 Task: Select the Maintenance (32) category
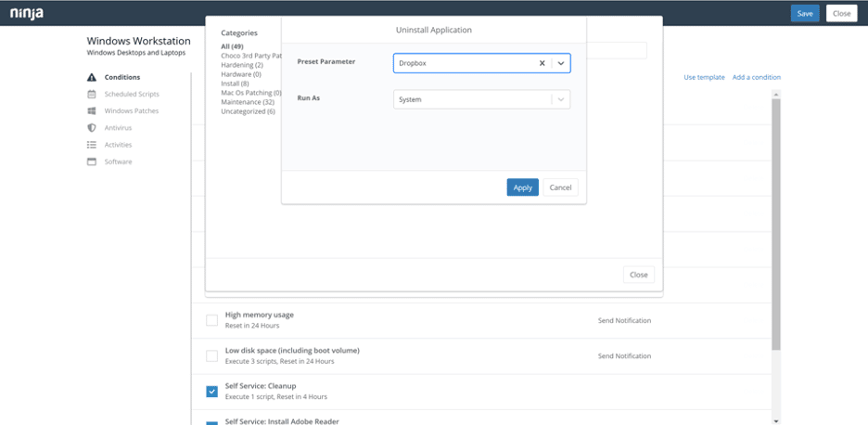point(247,102)
